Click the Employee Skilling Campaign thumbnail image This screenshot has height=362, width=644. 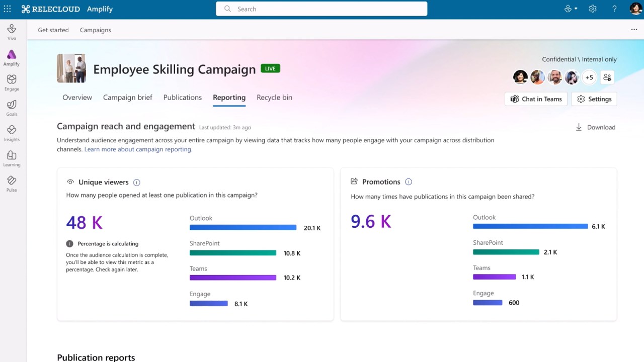[x=71, y=68]
